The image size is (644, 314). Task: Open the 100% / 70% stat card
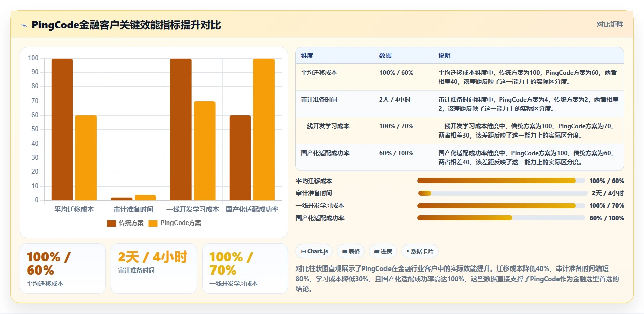(245, 268)
